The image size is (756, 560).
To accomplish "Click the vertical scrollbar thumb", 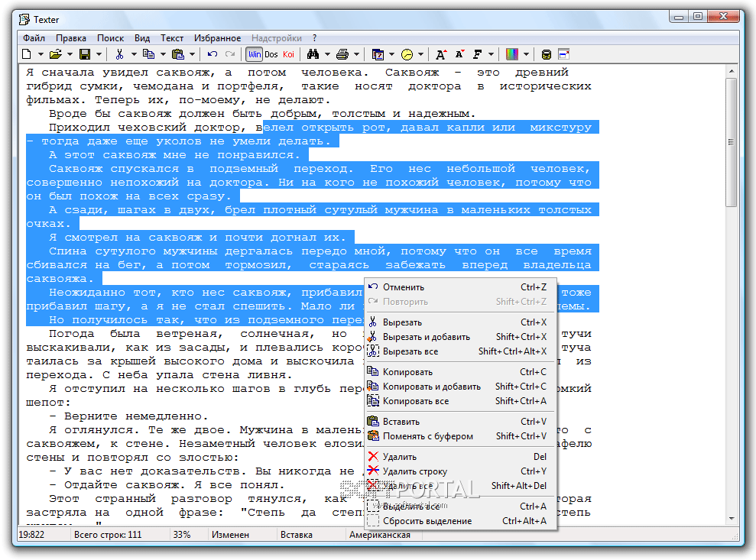I will point(731,142).
